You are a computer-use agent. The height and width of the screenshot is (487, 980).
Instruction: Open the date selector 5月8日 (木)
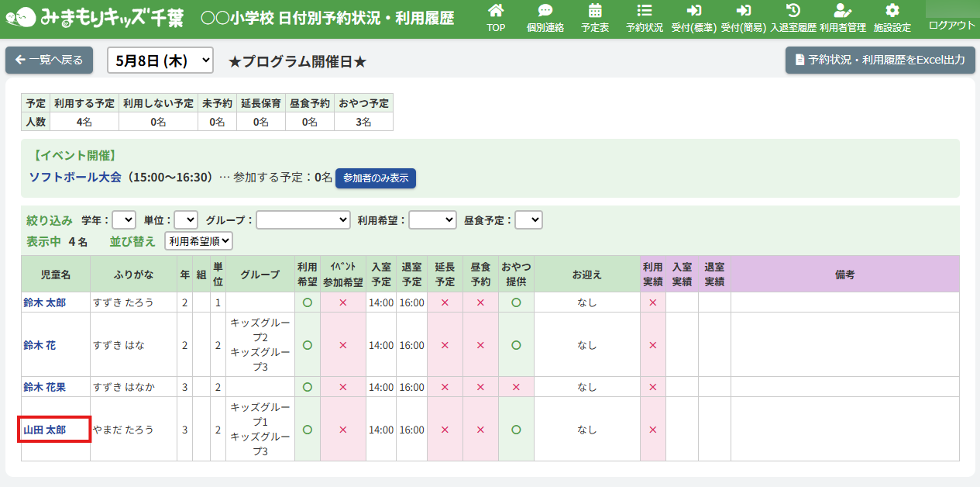(x=160, y=60)
